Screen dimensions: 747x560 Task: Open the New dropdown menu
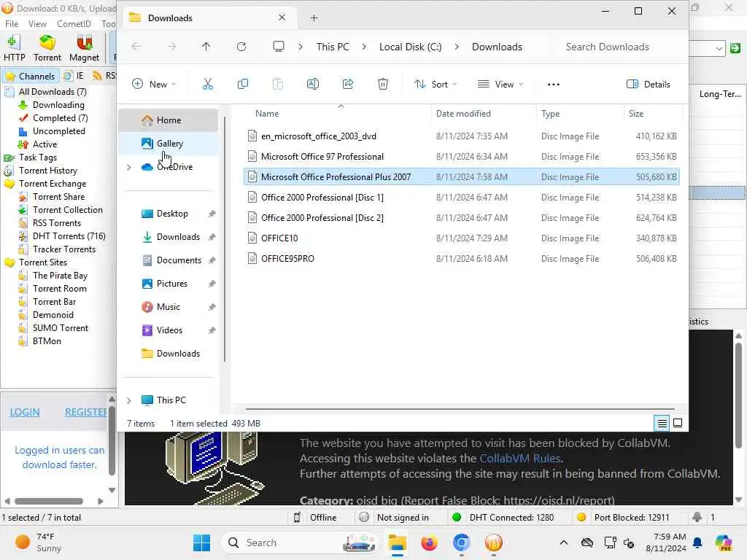pos(153,85)
